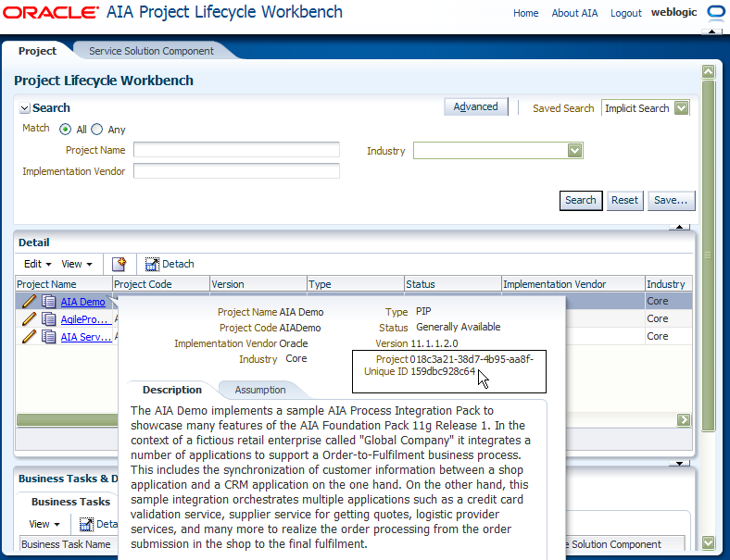Viewport: 730px width, 560px height.
Task: Click the create new project icon
Action: [120, 264]
